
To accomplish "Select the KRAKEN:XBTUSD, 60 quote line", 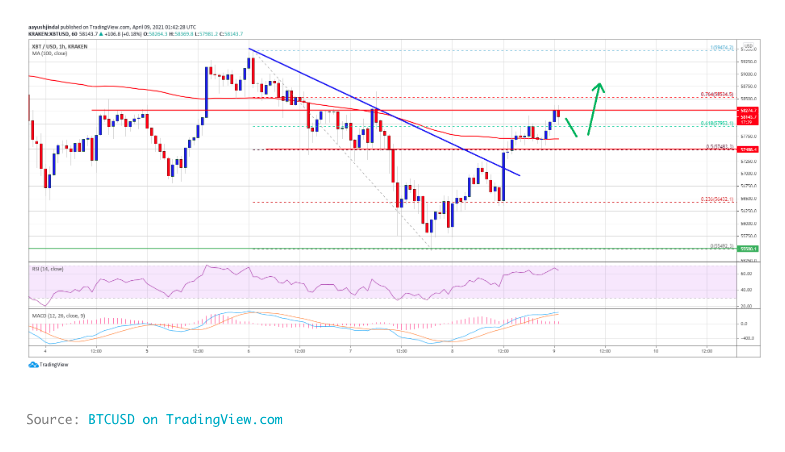I will tap(136, 34).
